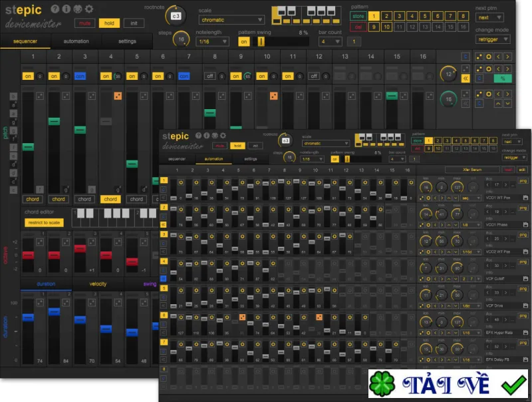Screen dimensions: 532x402
Task: Click the step 1 green pitch slider handle
Action: [x=28, y=146]
